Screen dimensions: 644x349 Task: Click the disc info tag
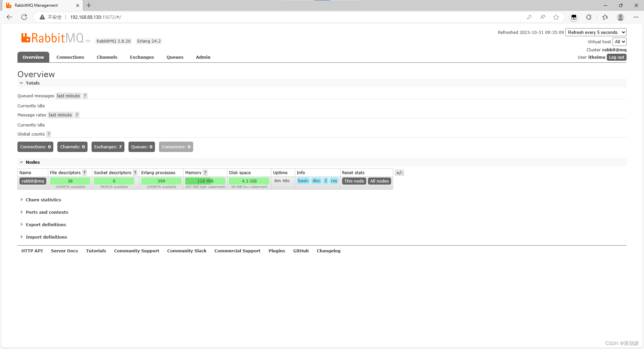(317, 181)
